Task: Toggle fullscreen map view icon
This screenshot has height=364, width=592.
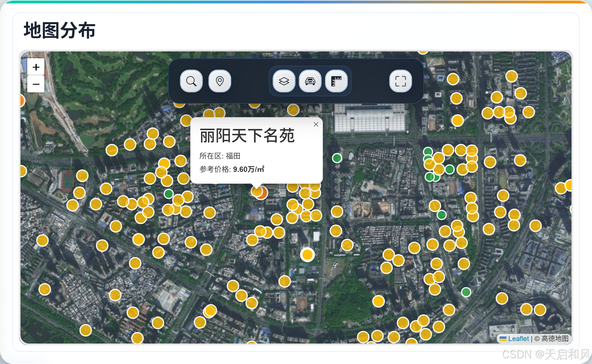Action: [401, 81]
